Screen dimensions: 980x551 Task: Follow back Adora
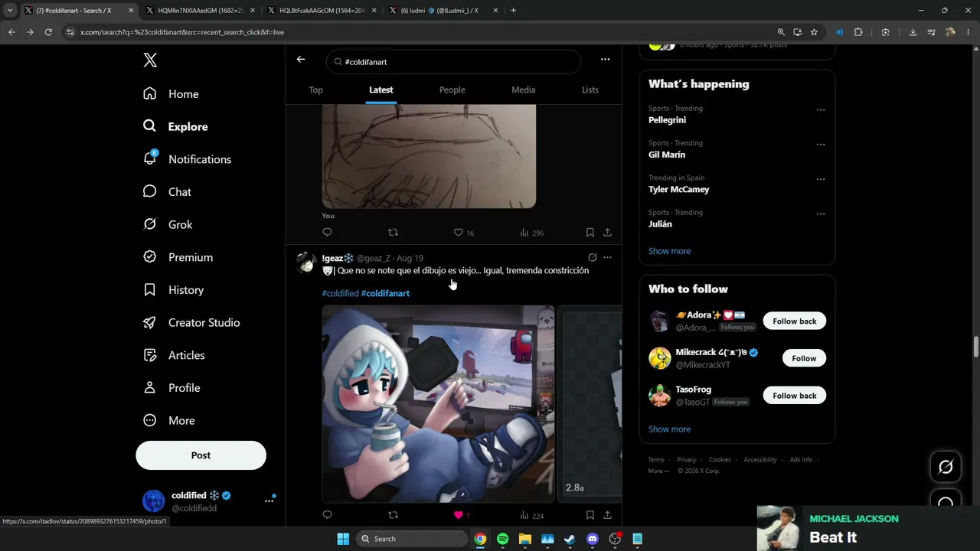tap(795, 321)
